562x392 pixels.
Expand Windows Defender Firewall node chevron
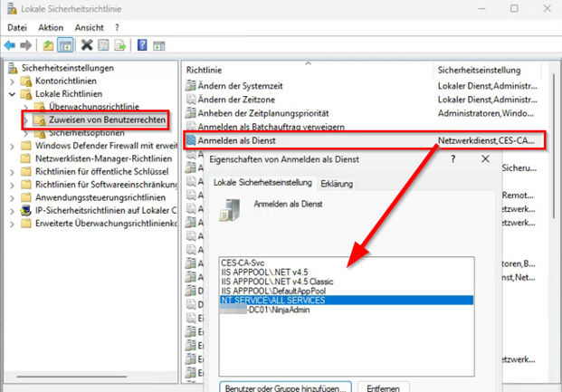point(12,146)
